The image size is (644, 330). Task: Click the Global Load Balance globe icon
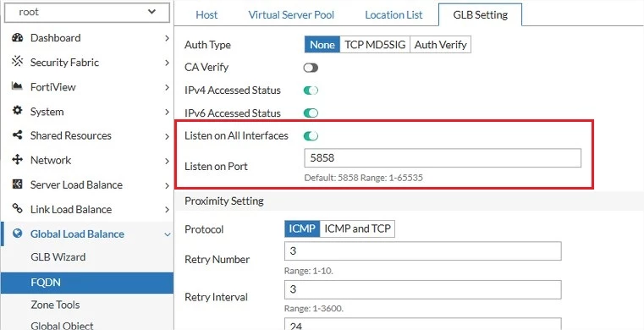point(17,234)
